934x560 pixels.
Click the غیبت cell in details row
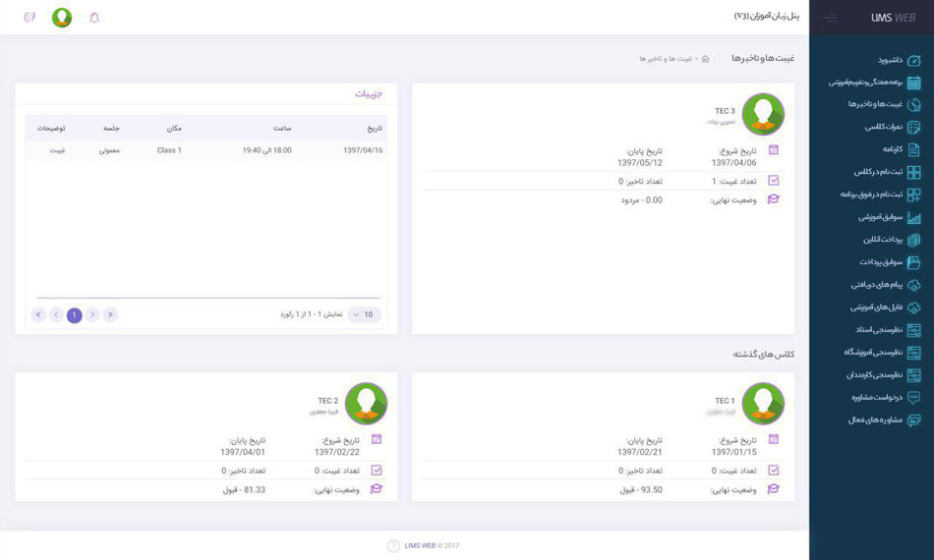coord(58,150)
